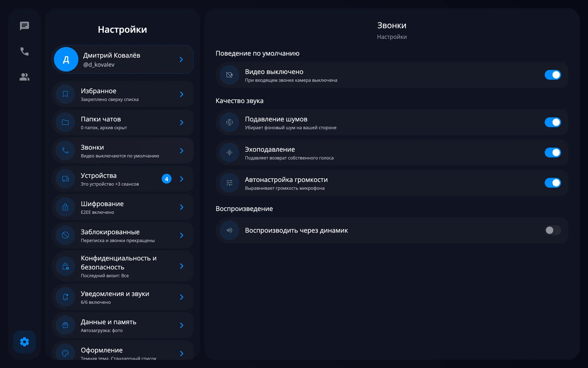Click the privacy lock icon for Конфиденциальность
The height and width of the screenshot is (368, 588).
coord(65,266)
